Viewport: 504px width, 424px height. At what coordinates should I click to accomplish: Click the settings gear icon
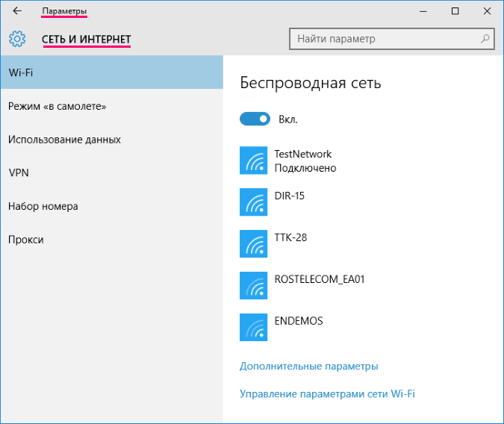tap(17, 39)
